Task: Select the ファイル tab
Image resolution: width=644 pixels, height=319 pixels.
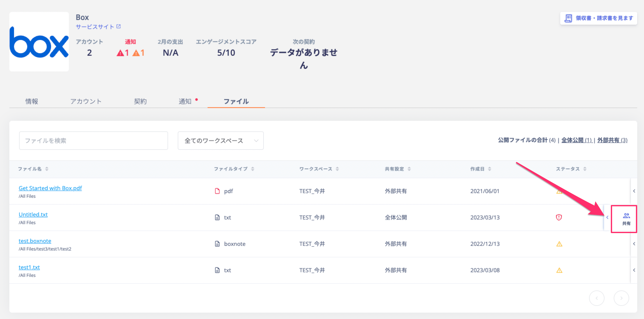Action: pyautogui.click(x=236, y=101)
